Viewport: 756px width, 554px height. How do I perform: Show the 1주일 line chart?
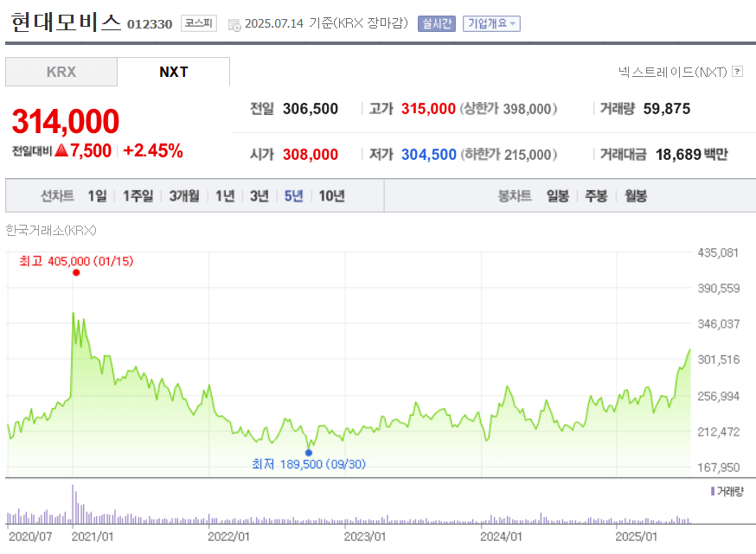[x=138, y=196]
